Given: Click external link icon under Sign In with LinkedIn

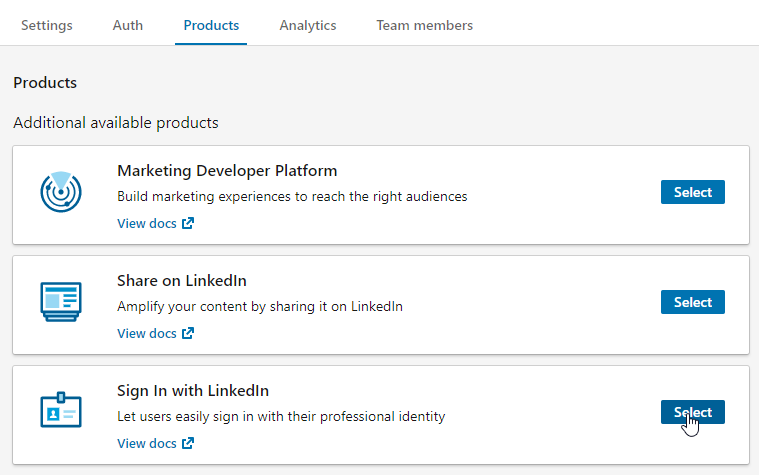Looking at the screenshot, I should (188, 443).
